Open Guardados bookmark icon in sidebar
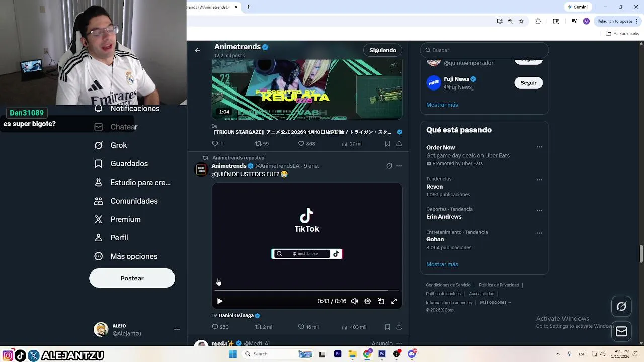Screen dimensions: 644x362 tap(99, 164)
